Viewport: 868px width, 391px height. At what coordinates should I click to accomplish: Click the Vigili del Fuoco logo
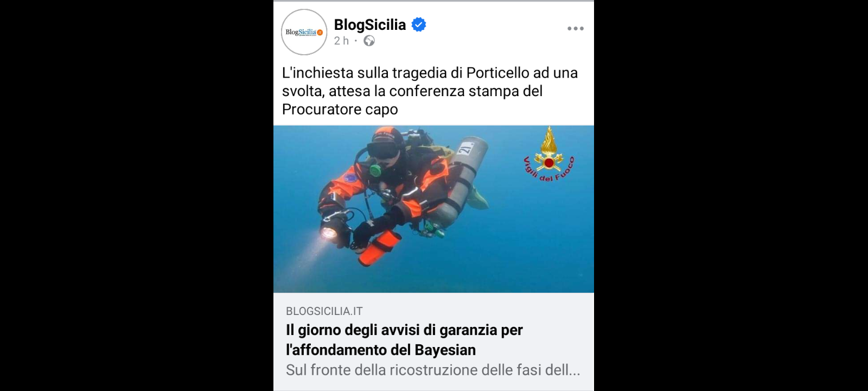[548, 154]
